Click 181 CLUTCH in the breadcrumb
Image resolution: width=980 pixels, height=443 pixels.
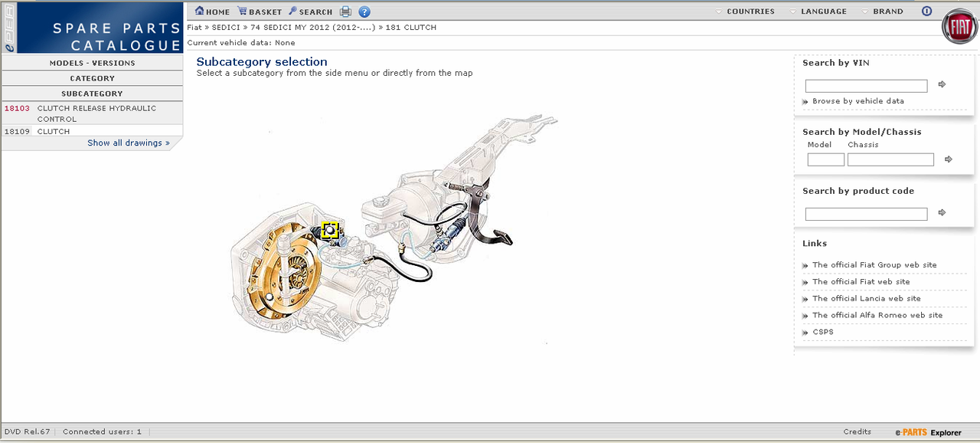coord(411,28)
